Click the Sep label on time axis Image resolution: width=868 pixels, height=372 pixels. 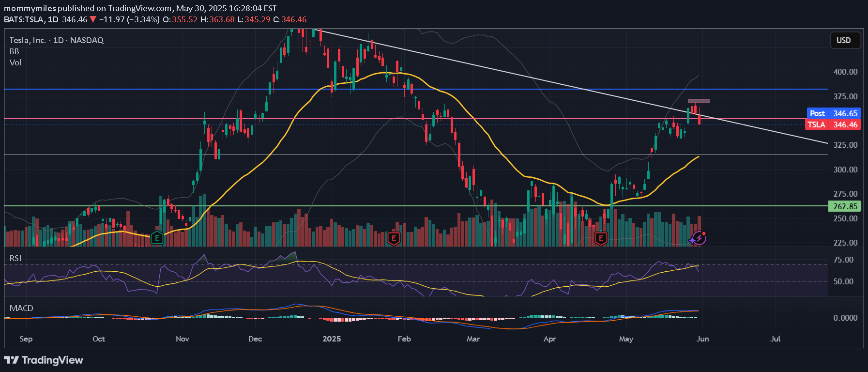26,339
